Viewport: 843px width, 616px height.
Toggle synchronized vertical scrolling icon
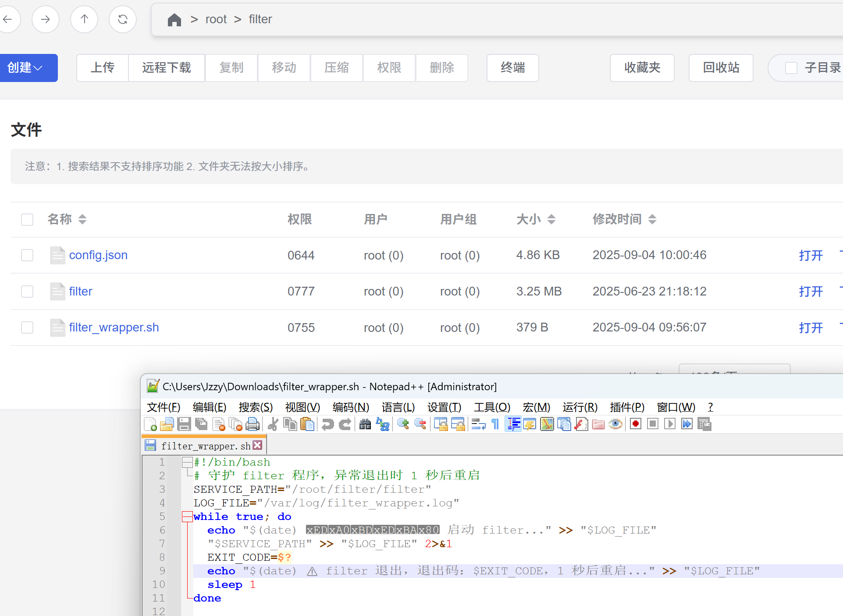pyautogui.click(x=441, y=424)
